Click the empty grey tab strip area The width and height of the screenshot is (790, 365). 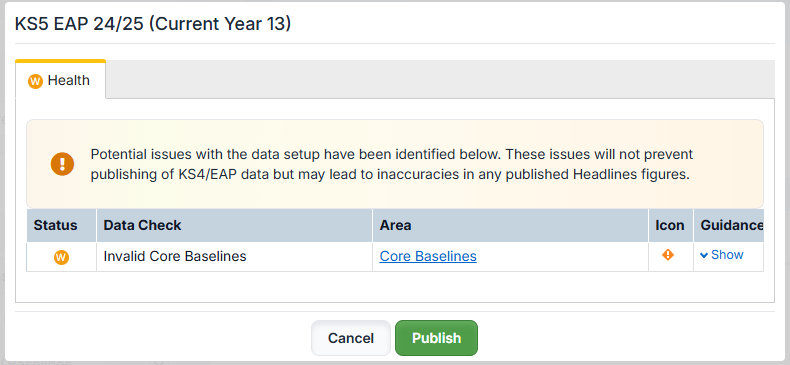[x=440, y=80]
